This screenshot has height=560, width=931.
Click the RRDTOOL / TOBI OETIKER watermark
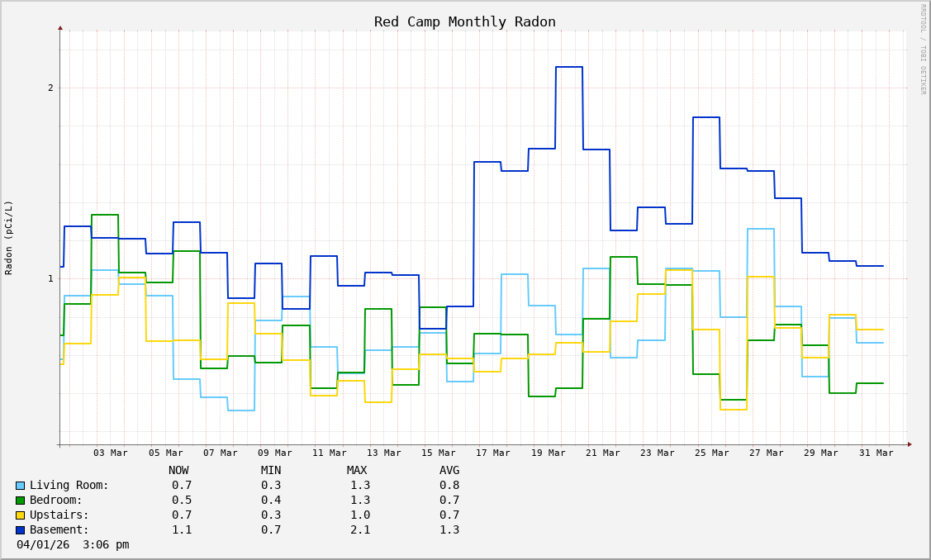923,50
